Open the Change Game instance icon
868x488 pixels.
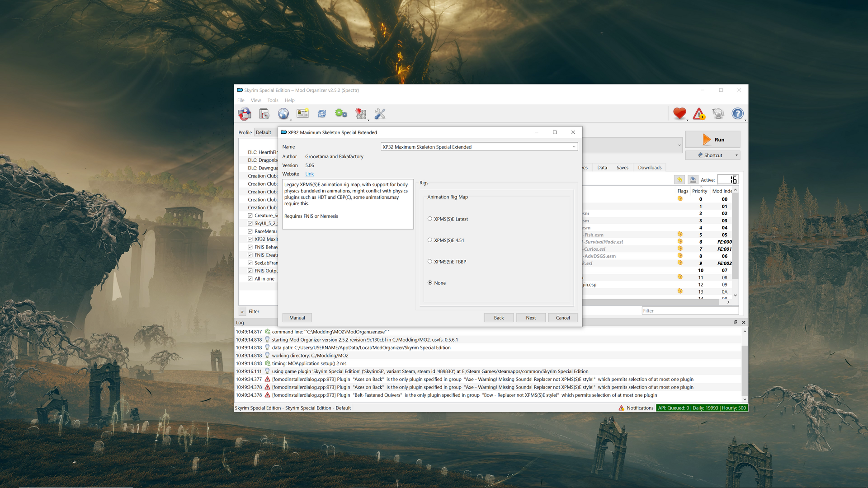tap(245, 114)
